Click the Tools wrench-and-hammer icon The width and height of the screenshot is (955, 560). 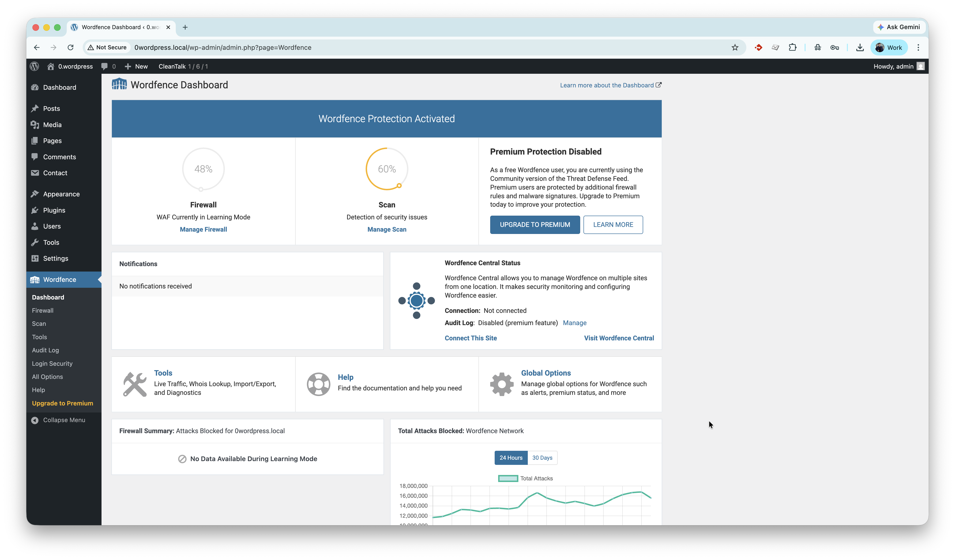click(x=135, y=384)
